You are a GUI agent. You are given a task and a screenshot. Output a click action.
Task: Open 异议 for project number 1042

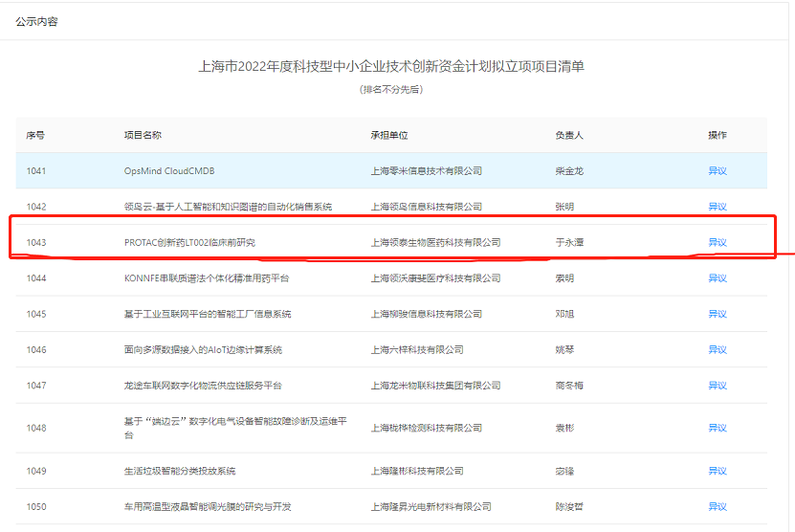click(717, 207)
